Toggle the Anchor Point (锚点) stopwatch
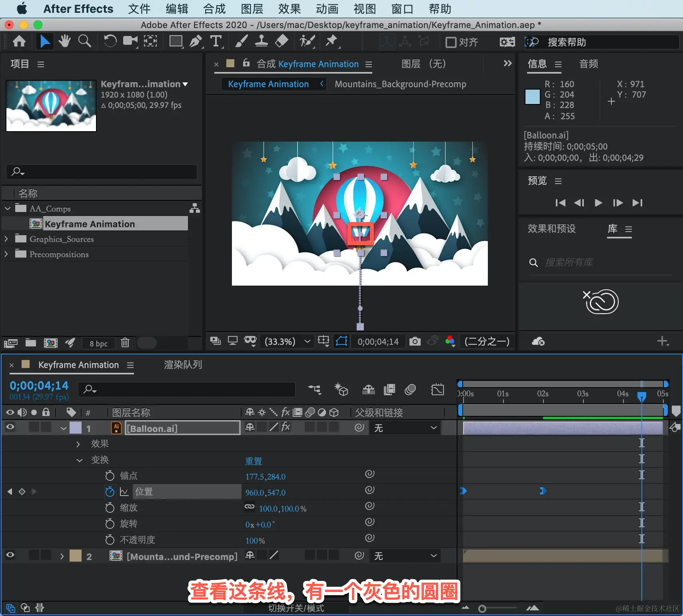The height and width of the screenshot is (616, 683). pos(110,476)
